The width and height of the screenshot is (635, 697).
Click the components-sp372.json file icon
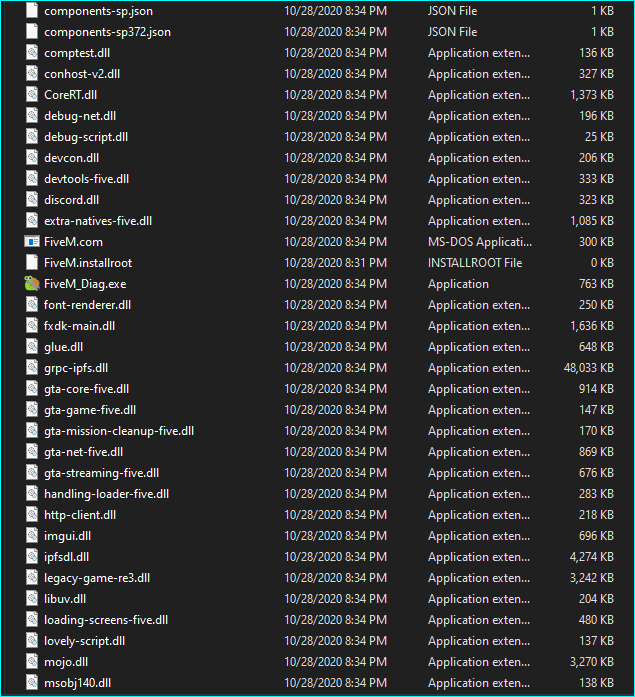tap(32, 32)
